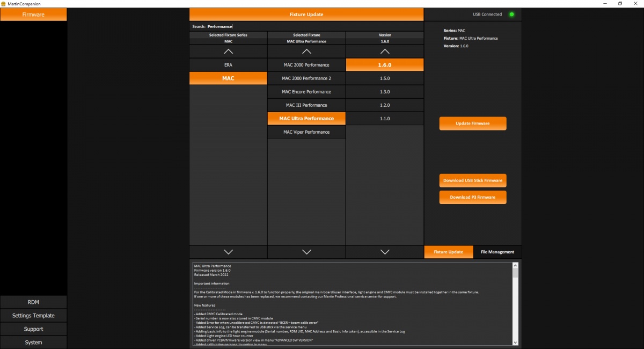Switch to the Fixture Update tab
This screenshot has width=644, height=349.
point(449,252)
